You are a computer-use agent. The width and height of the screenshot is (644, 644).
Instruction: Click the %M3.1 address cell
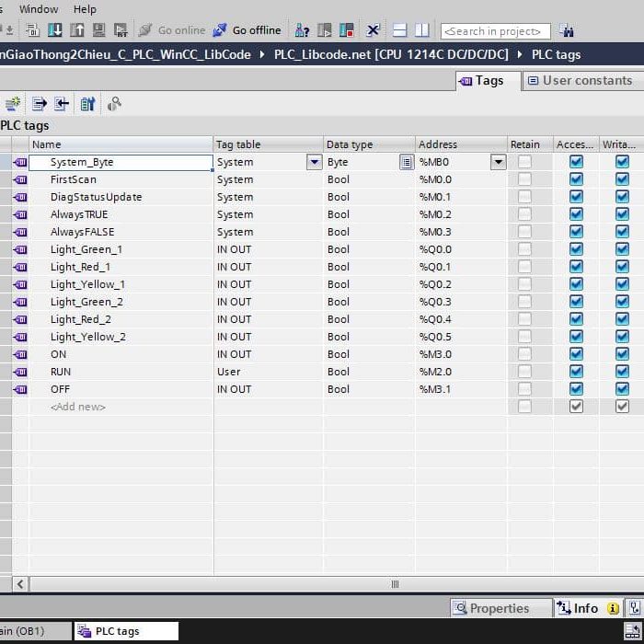coord(462,389)
